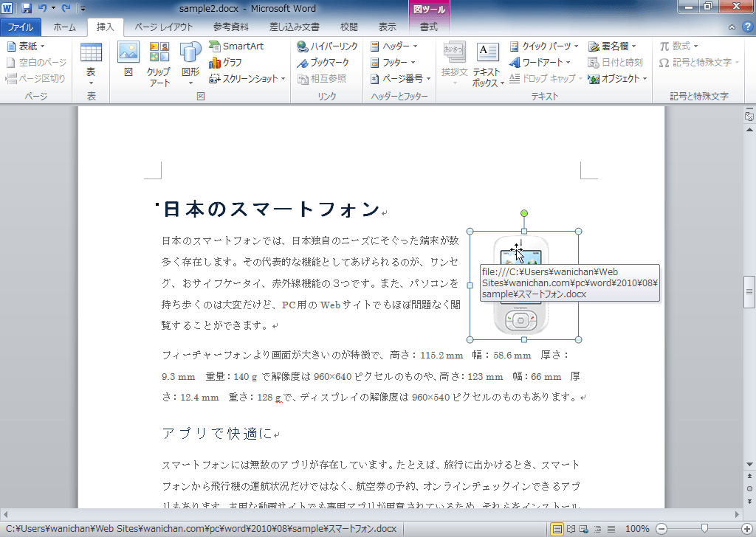The height and width of the screenshot is (537, 756).
Task: Click the ハイパーリンク button
Action: click(327, 46)
